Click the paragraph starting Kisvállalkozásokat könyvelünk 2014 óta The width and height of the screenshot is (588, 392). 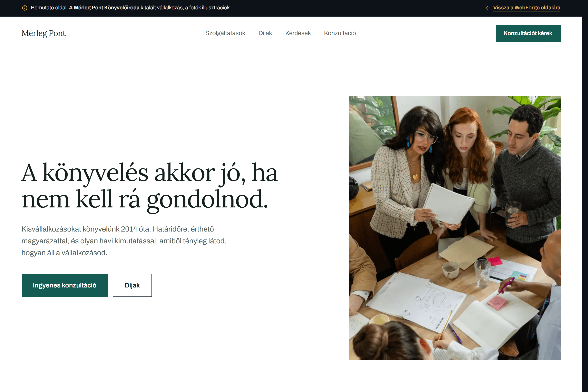(x=124, y=241)
